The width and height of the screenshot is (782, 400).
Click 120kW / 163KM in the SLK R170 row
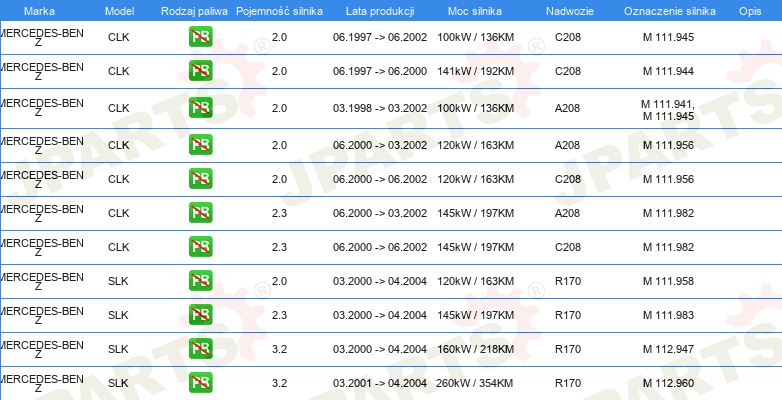[475, 281]
